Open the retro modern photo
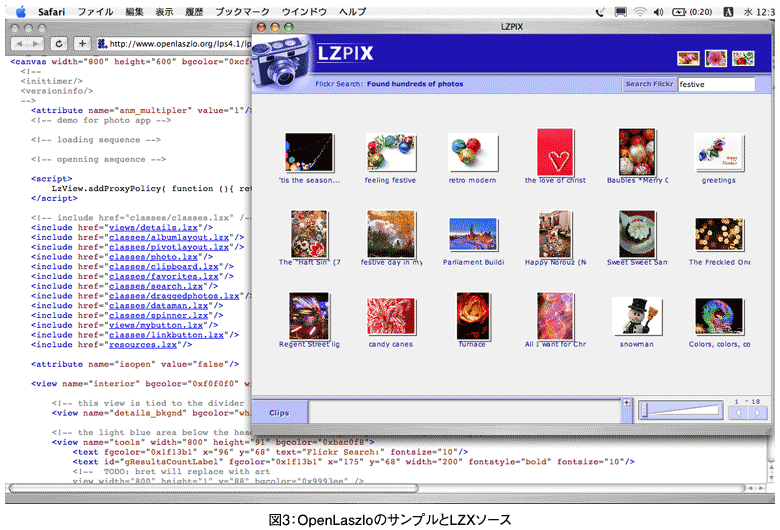 coord(473,152)
